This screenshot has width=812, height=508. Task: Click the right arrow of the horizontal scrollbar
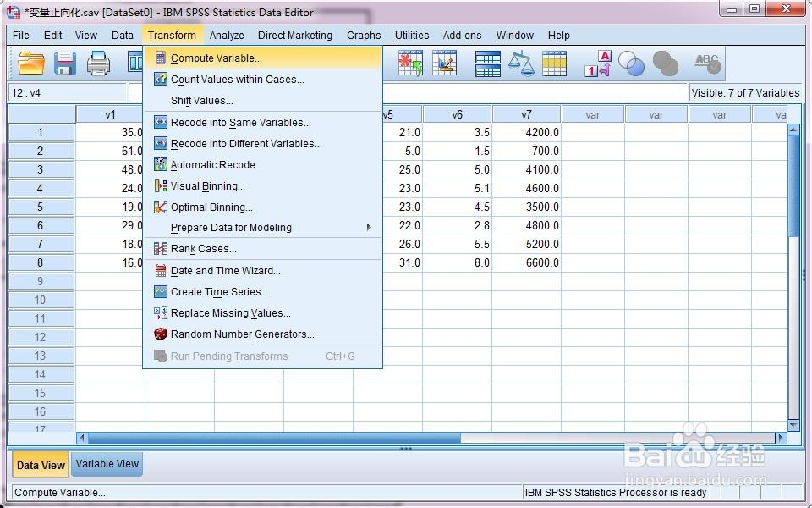781,438
